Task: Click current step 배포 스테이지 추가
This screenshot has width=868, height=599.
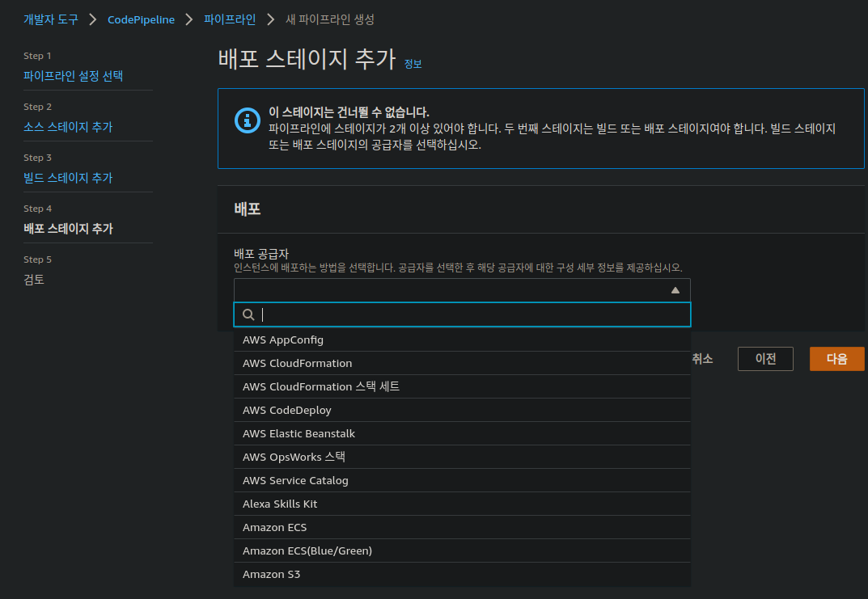Action: pyautogui.click(x=68, y=229)
